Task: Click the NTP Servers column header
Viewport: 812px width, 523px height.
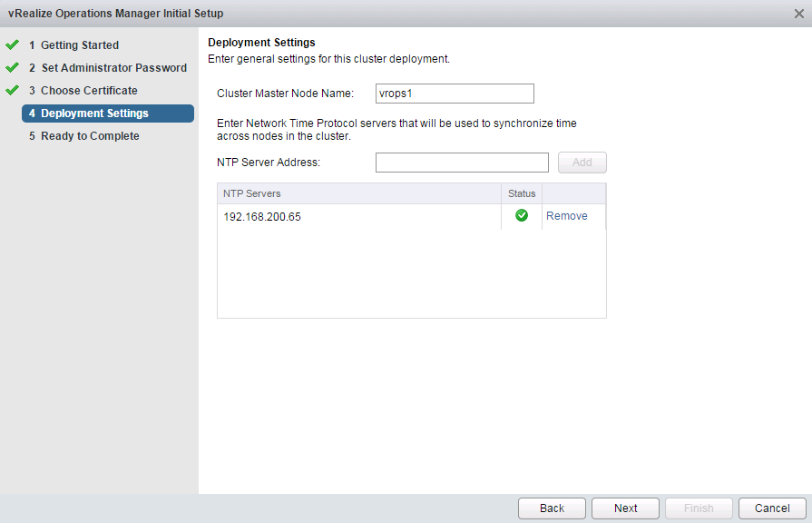Action: 359,193
